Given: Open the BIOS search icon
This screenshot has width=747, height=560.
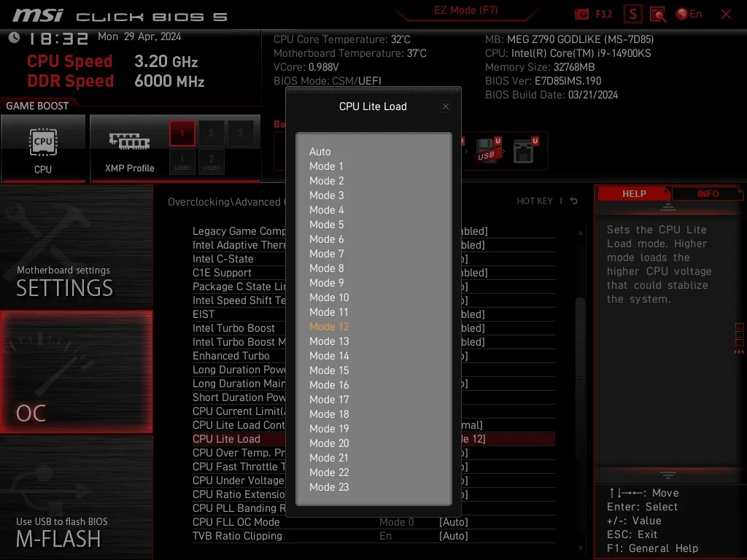Looking at the screenshot, I should pyautogui.click(x=658, y=15).
